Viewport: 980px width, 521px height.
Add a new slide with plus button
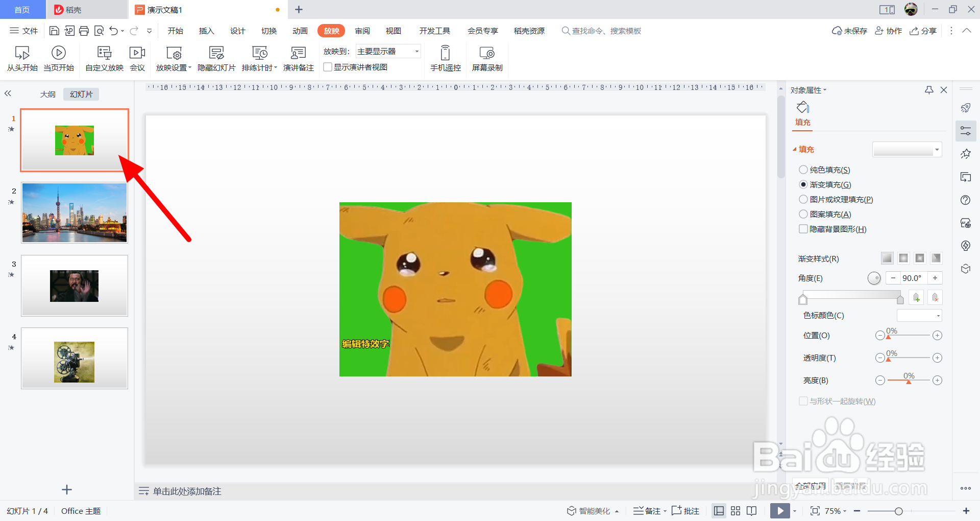click(x=67, y=490)
